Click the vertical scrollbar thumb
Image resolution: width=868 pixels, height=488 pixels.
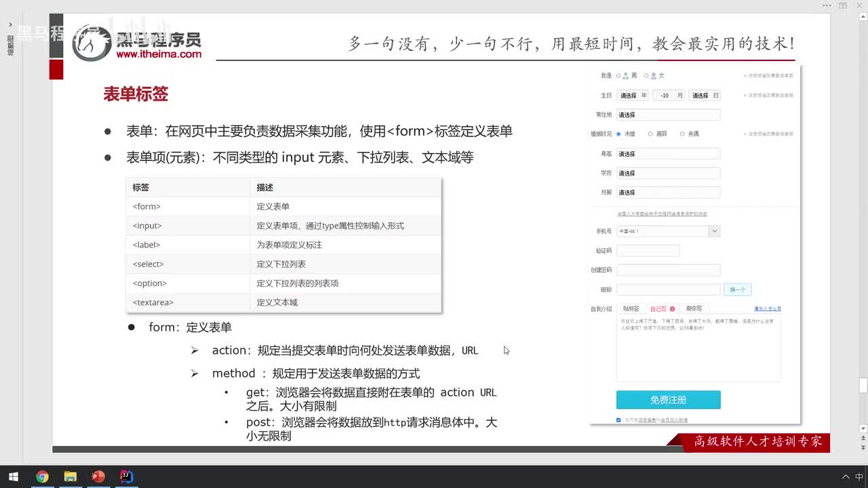coord(863,386)
